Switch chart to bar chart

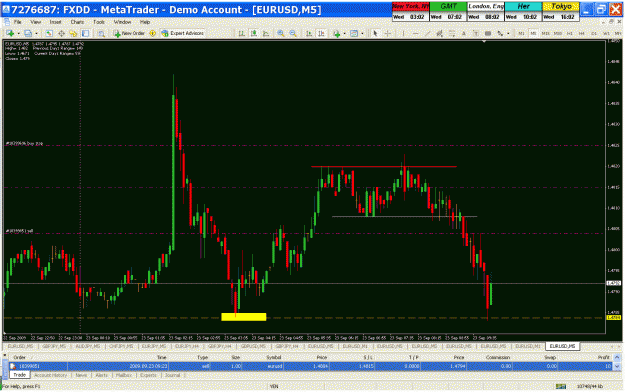tap(242, 33)
